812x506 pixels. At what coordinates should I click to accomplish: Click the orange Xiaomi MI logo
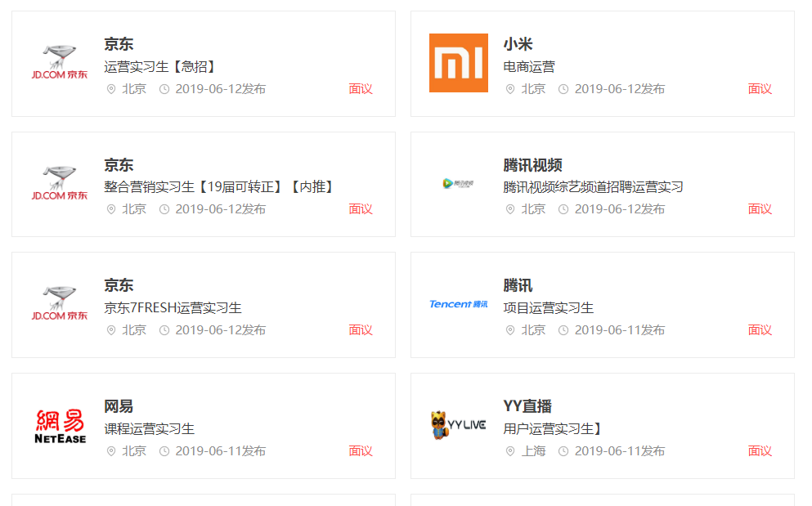point(459,63)
